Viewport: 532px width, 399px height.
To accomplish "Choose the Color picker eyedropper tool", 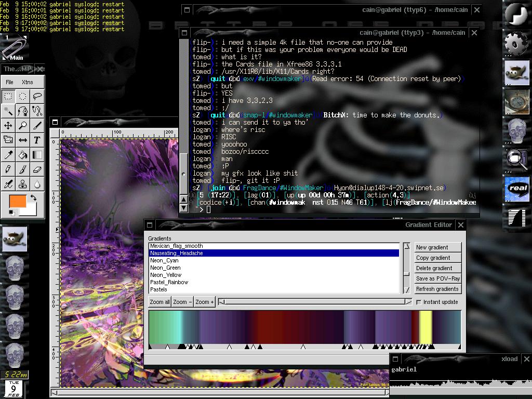I will coord(8,155).
